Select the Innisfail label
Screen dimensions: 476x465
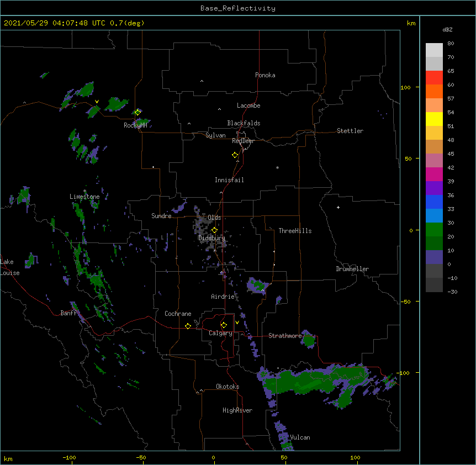229,180
